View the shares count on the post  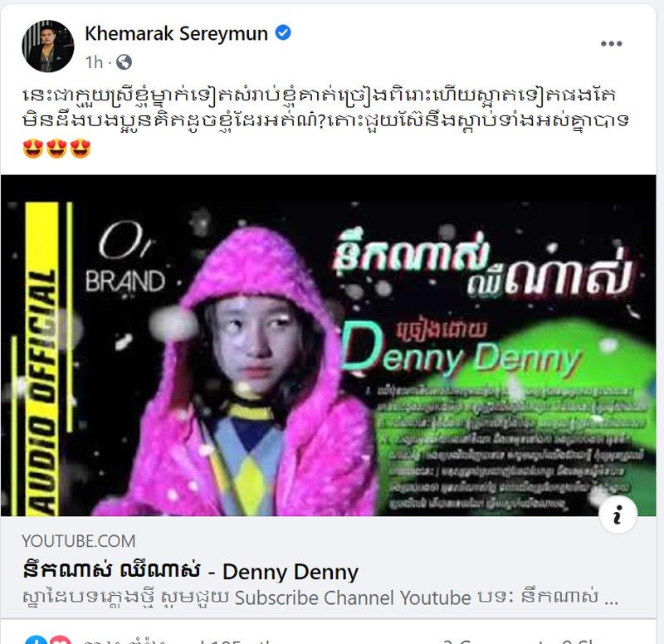(579, 641)
